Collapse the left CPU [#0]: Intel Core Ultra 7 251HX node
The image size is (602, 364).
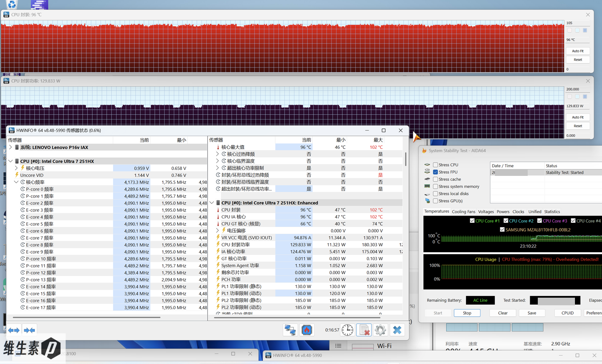(x=10, y=161)
